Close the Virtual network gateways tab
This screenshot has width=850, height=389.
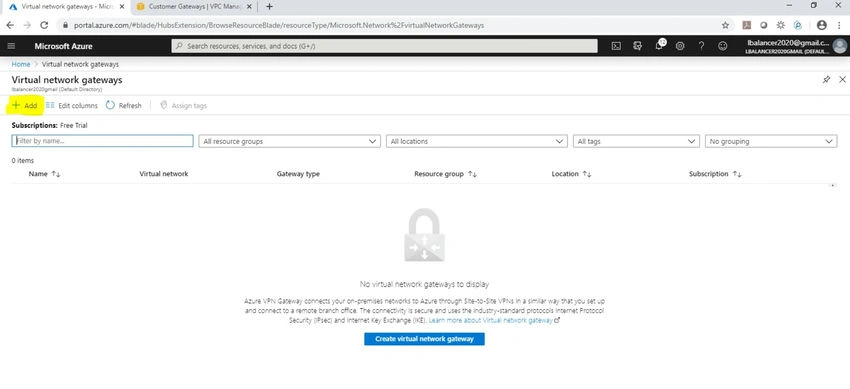click(122, 7)
